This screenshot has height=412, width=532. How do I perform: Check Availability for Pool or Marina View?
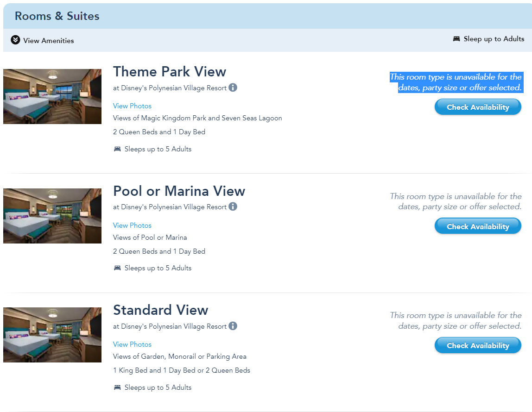tap(478, 226)
